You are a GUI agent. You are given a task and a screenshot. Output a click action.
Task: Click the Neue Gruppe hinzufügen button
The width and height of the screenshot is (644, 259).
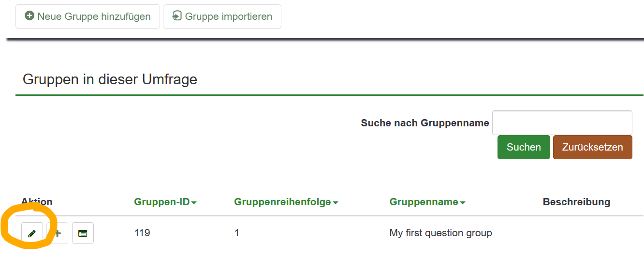88,16
